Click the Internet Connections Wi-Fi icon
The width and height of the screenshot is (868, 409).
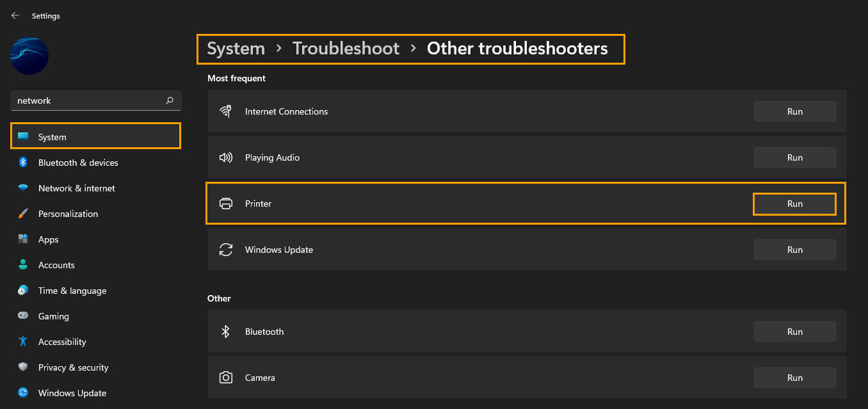225,111
